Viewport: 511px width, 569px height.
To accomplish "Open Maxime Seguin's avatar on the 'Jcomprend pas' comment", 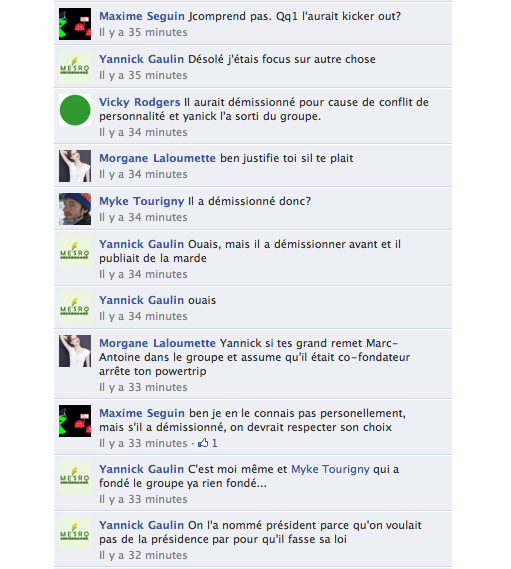I will [x=75, y=24].
